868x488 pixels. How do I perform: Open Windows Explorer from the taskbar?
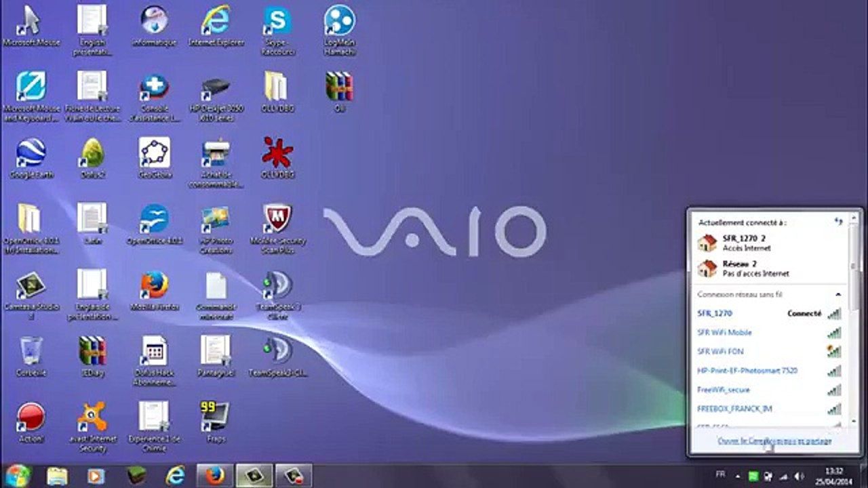click(57, 476)
